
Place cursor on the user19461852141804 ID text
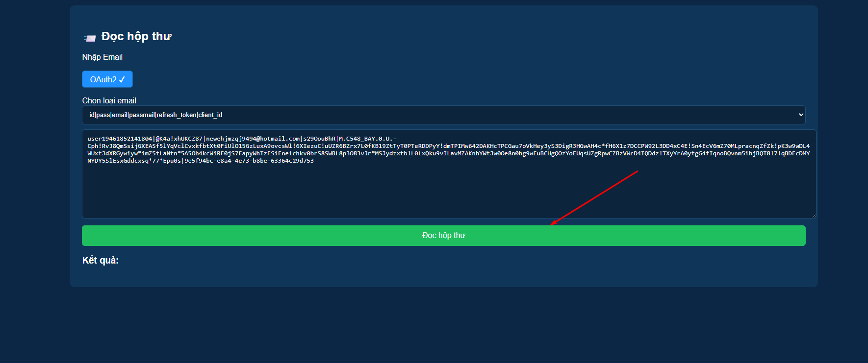pyautogui.click(x=120, y=139)
